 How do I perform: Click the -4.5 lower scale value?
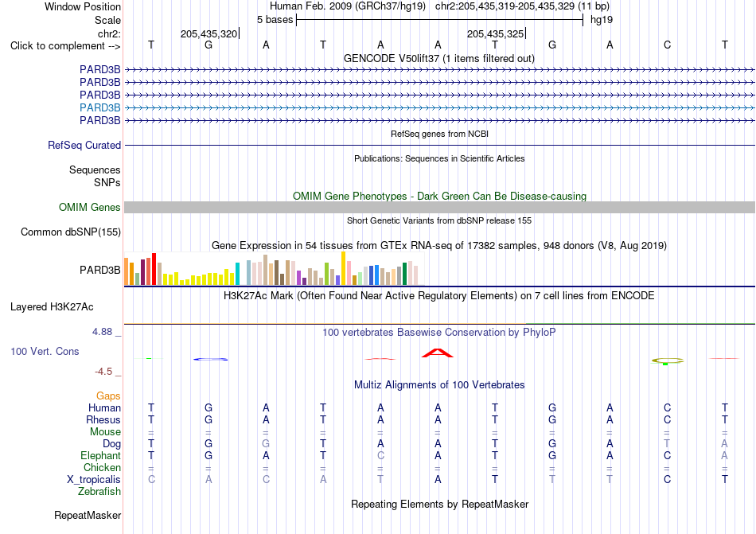click(103, 372)
